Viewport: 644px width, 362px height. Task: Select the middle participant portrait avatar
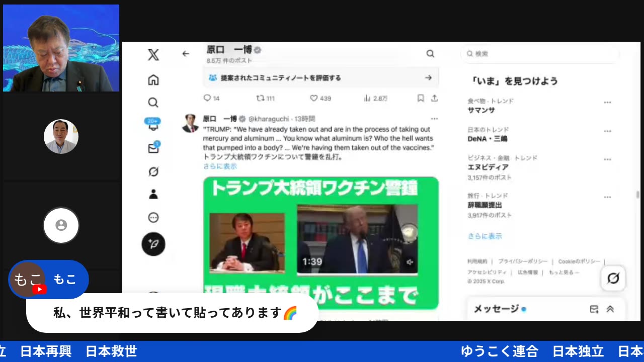61,136
